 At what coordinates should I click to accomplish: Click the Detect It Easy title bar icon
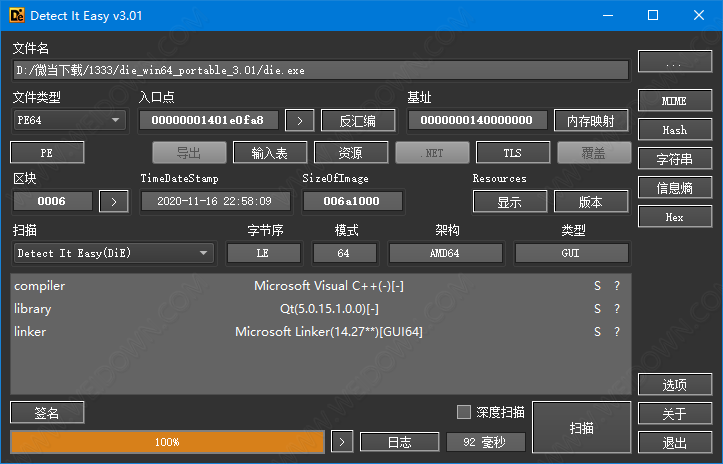[17, 15]
